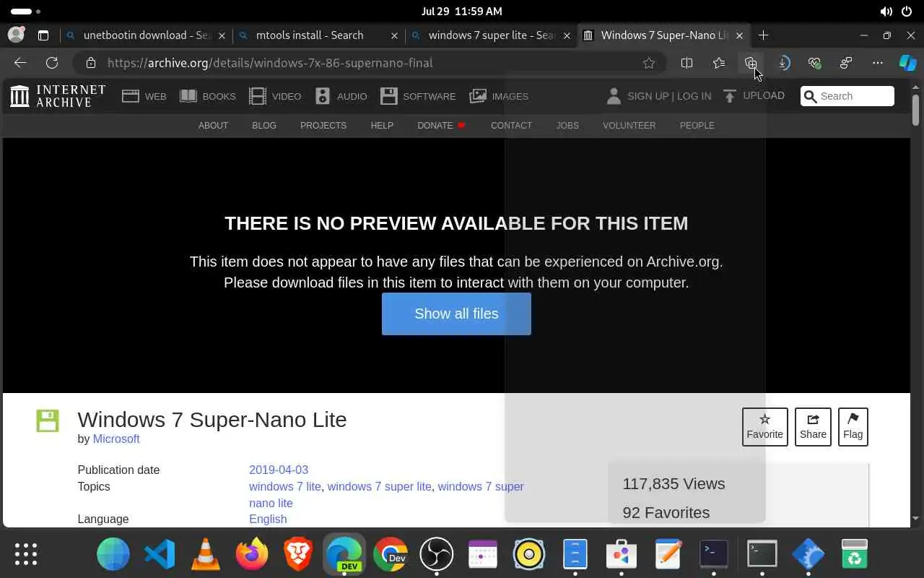Open the Microsoft creator link
This screenshot has width=924, height=578.
click(x=116, y=439)
